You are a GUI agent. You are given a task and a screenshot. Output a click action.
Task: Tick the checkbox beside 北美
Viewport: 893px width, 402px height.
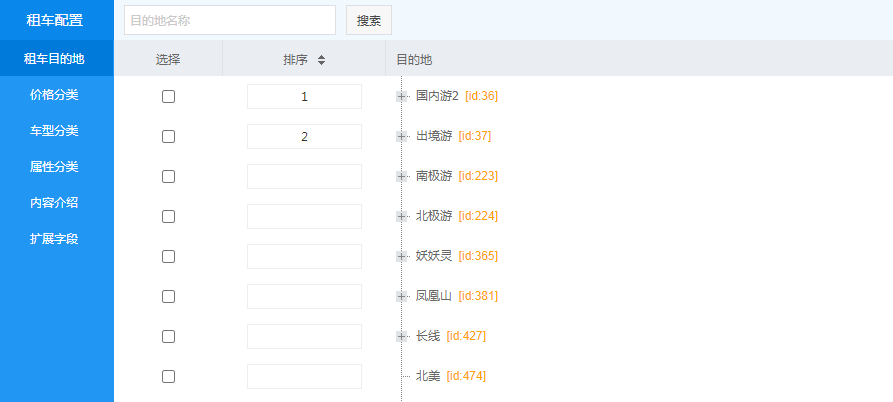pos(168,376)
